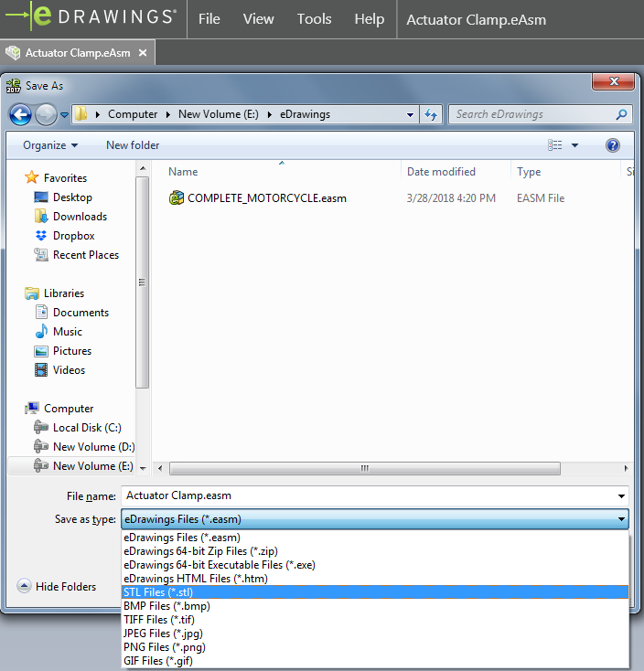Expand the Organize dropdown

[x=50, y=145]
